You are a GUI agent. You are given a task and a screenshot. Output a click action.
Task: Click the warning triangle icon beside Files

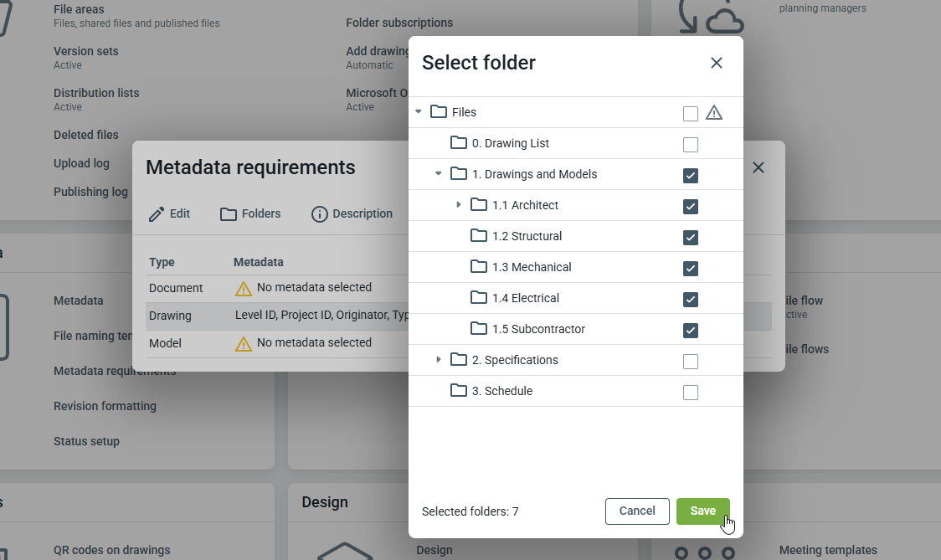(713, 113)
